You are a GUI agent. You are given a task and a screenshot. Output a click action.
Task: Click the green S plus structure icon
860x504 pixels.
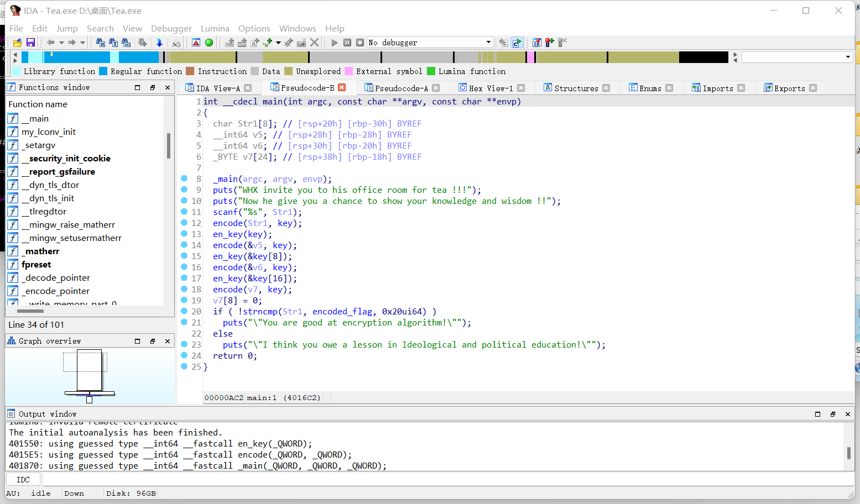268,43
